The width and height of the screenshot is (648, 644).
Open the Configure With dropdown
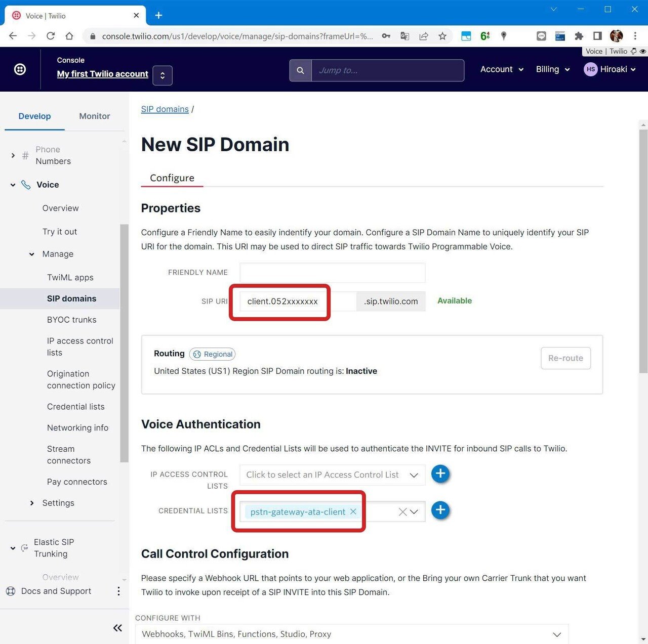coord(352,634)
